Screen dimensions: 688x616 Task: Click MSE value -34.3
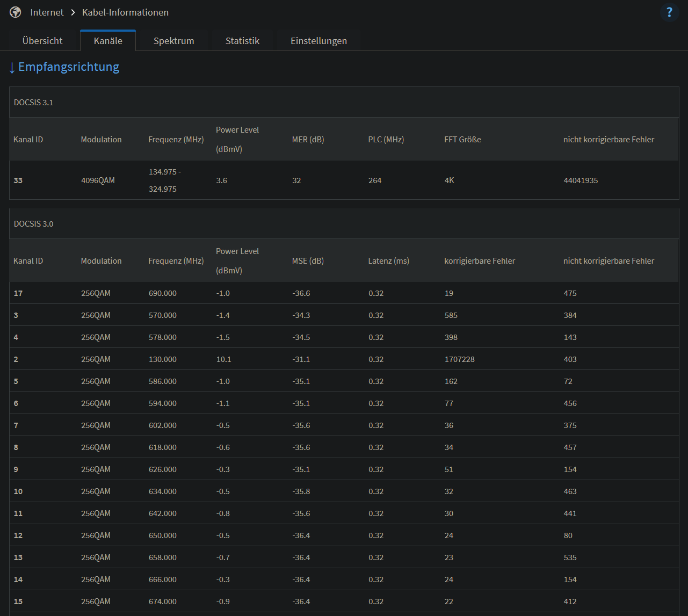coord(301,315)
